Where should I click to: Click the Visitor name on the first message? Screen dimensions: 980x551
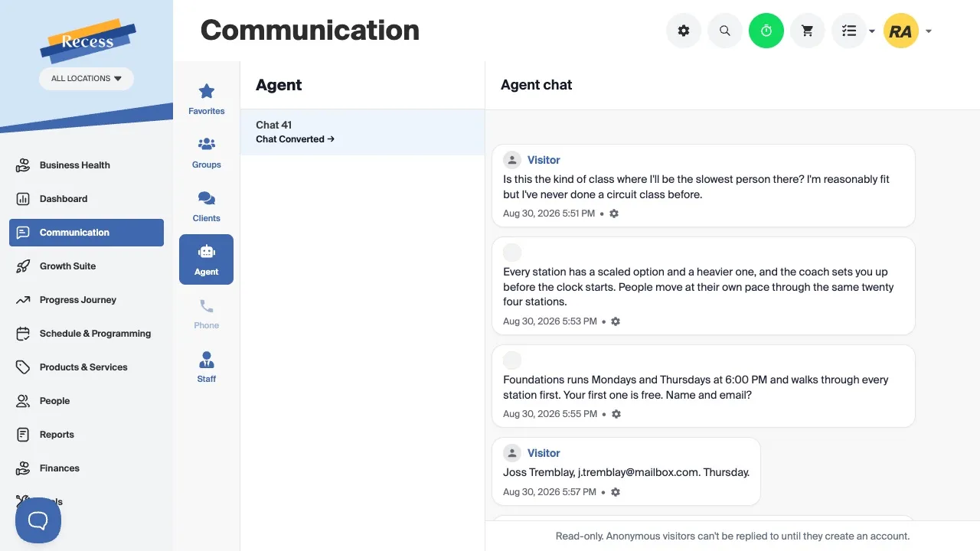(544, 160)
